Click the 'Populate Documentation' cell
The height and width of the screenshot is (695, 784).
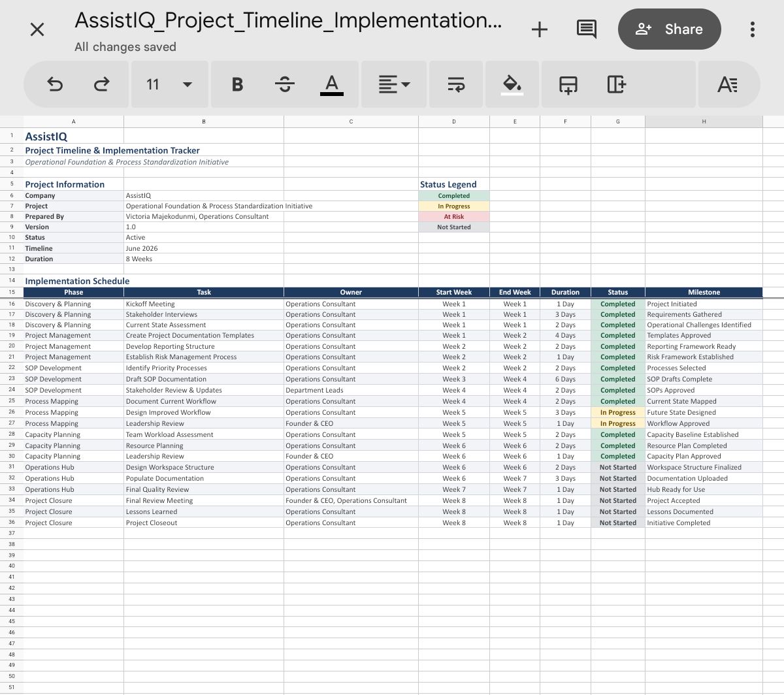(204, 478)
